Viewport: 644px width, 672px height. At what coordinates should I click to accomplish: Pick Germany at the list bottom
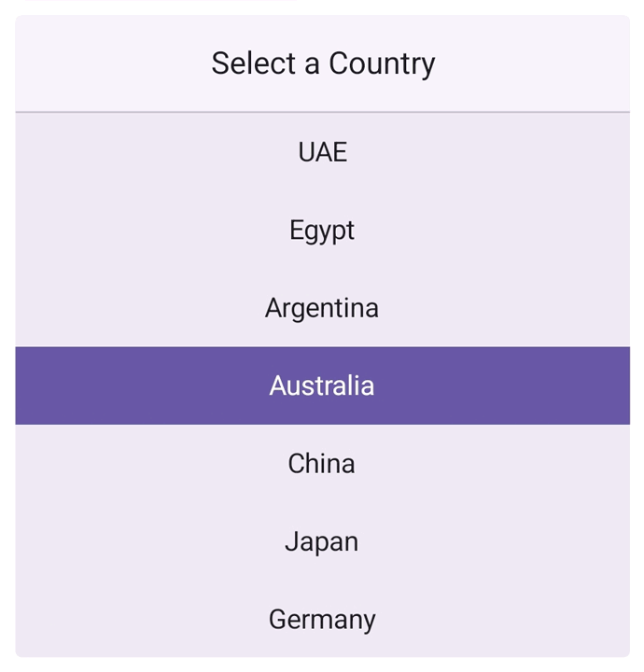[322, 619]
